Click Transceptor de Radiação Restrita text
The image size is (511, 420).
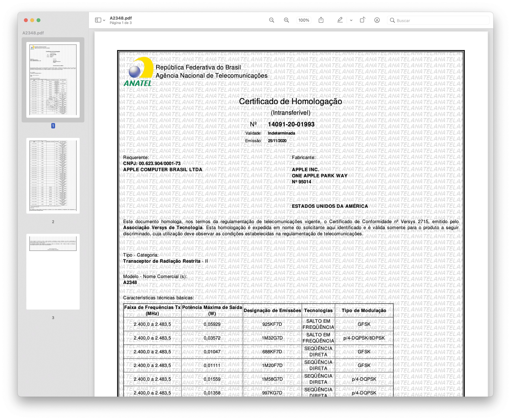162,261
